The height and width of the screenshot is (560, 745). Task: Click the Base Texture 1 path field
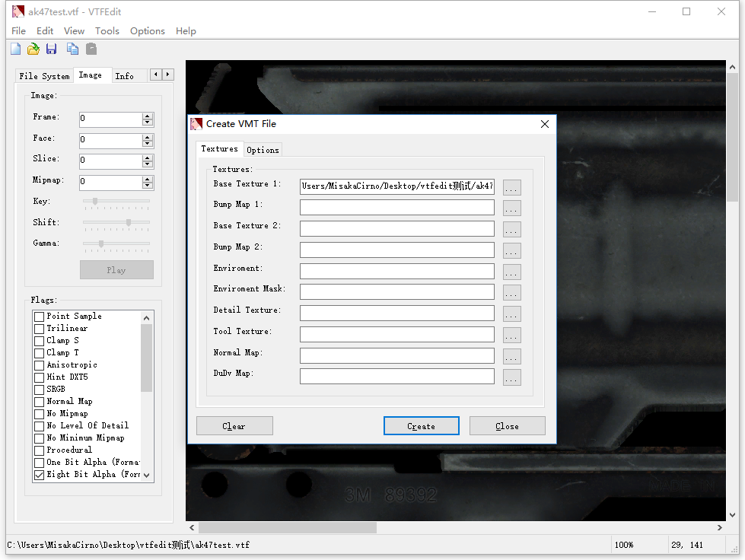396,186
